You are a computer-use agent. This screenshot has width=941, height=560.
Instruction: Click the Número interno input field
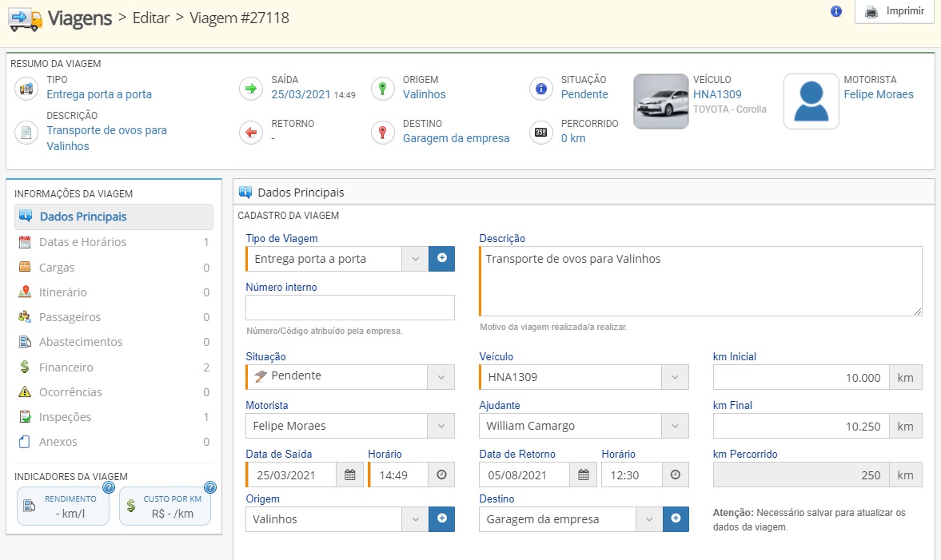349,308
